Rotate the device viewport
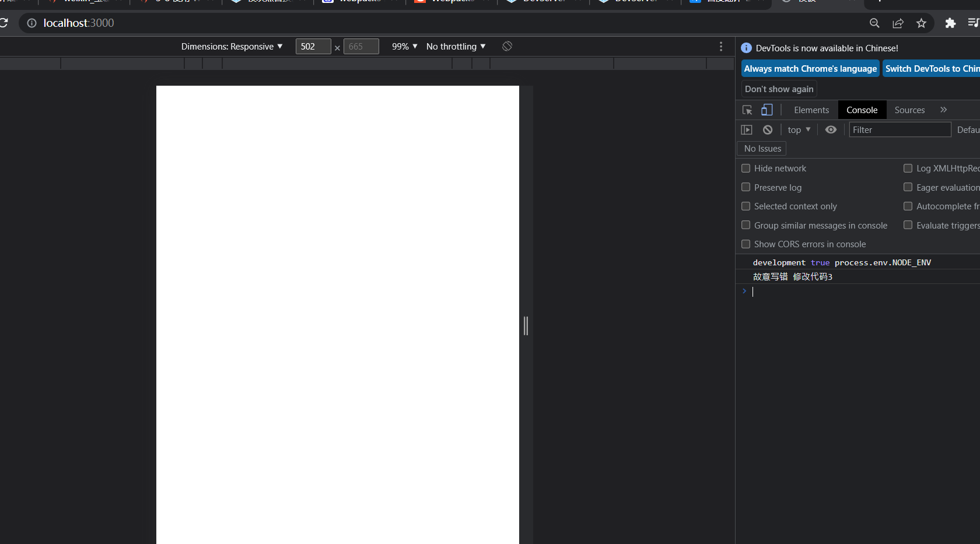Viewport: 980px width, 544px height. pyautogui.click(x=507, y=46)
